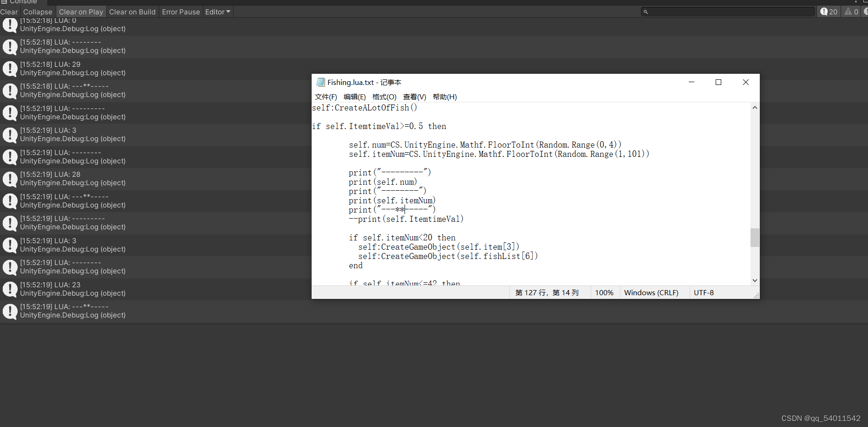Click 'self:CreateGameObject(self.item[3])' line
868x427 pixels.
(439, 247)
